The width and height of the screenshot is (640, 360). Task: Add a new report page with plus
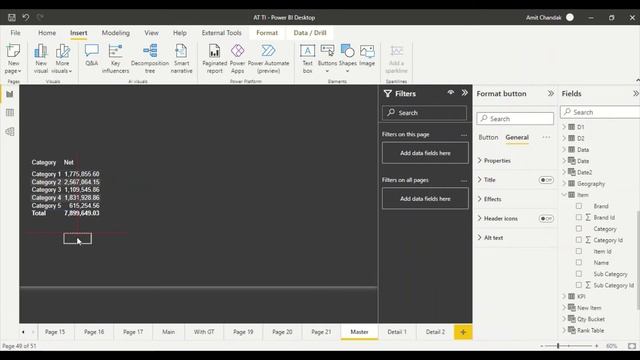[x=463, y=332]
